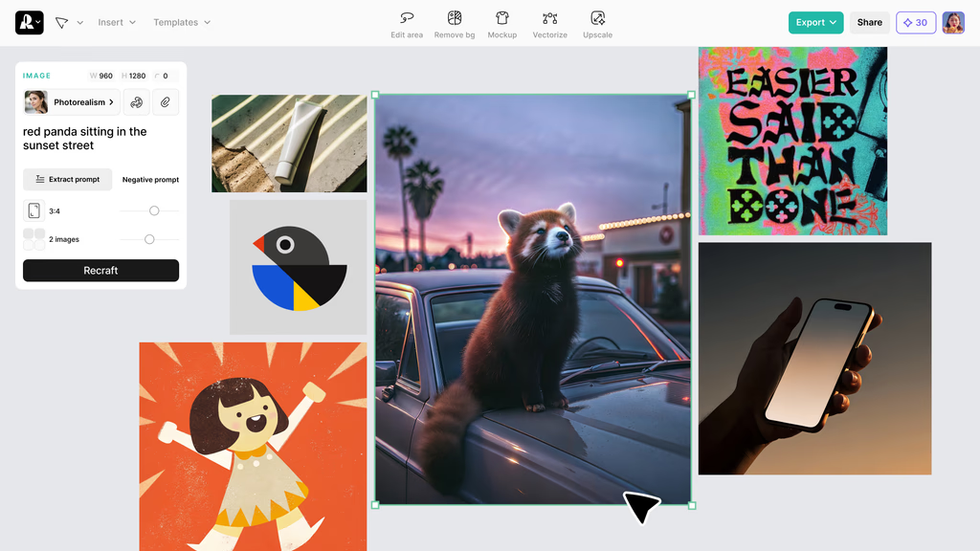Open the Export dropdown
Viewport: 980px width, 551px height.
tap(815, 23)
